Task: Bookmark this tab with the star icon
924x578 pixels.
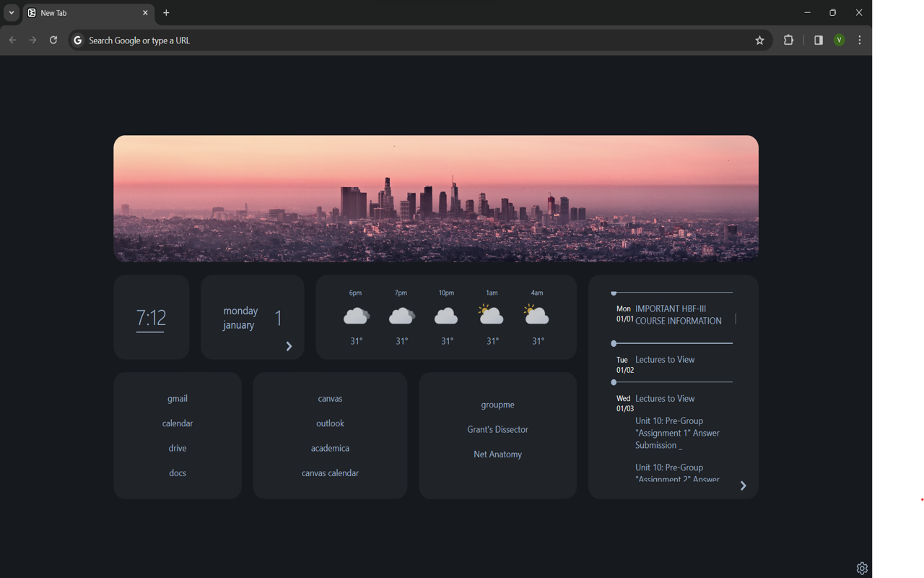Action: pyautogui.click(x=759, y=40)
